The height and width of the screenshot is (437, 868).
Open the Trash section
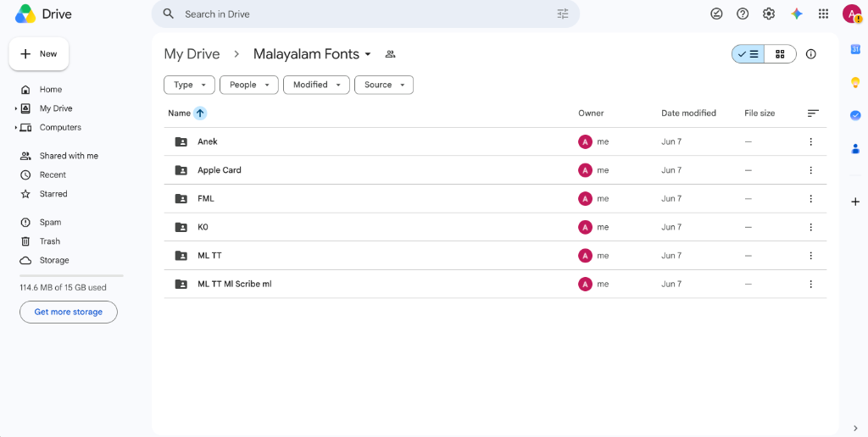click(49, 241)
